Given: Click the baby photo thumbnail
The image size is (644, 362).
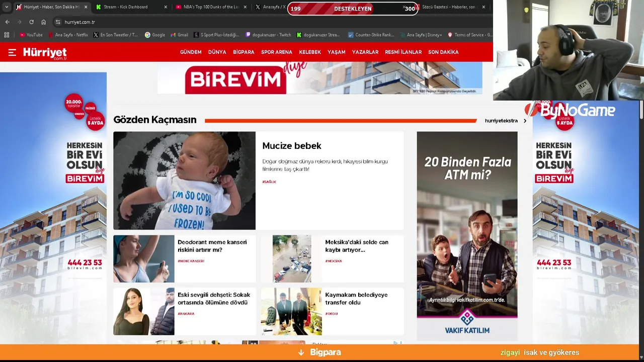Looking at the screenshot, I should tap(184, 180).
